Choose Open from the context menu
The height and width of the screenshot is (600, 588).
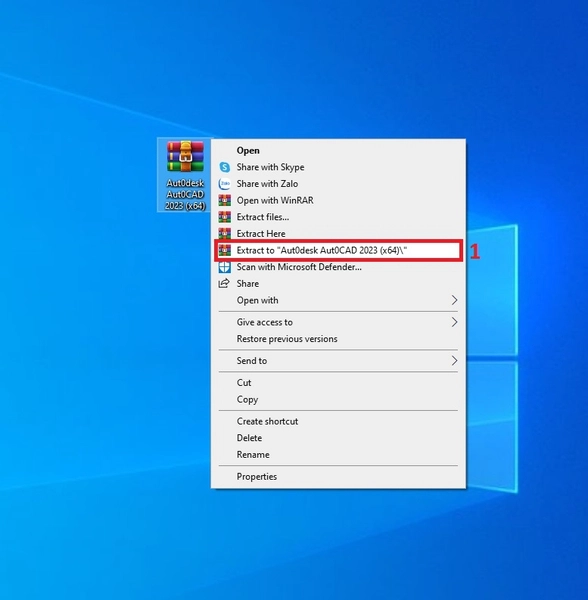(x=338, y=150)
